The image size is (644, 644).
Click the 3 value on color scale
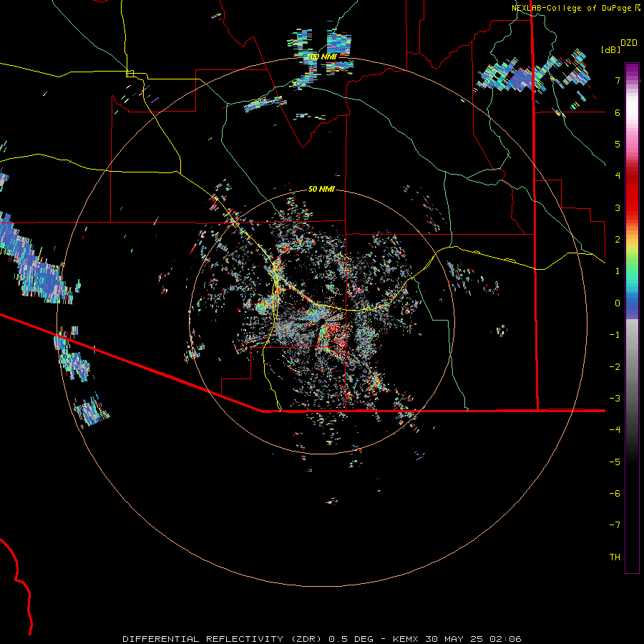pyautogui.click(x=618, y=208)
